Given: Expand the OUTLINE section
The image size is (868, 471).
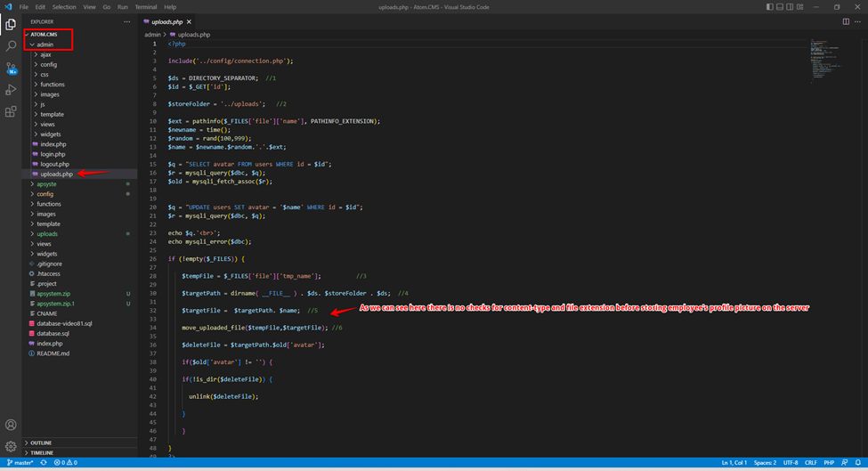Looking at the screenshot, I should point(79,443).
